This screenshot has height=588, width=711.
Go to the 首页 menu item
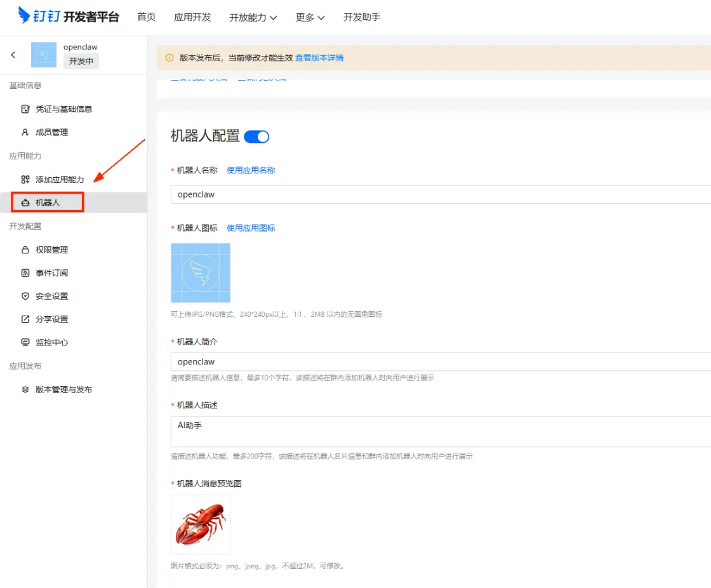[146, 17]
